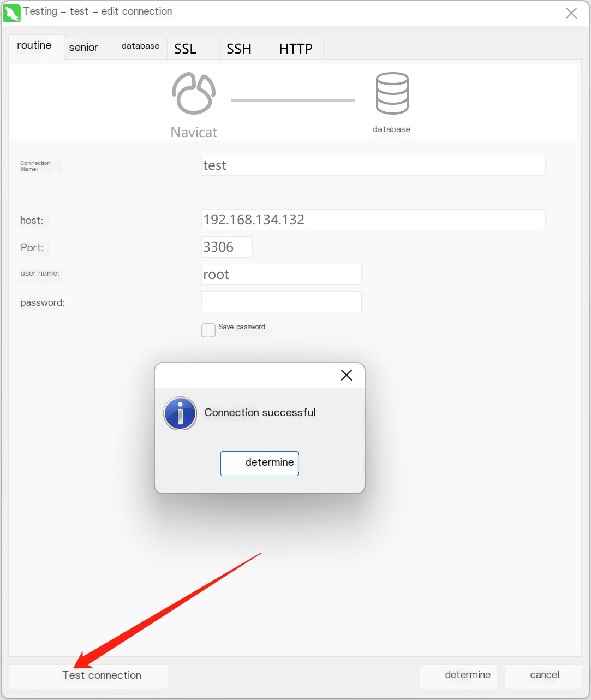
Task: Click the Navicat label under the logo
Action: click(194, 132)
